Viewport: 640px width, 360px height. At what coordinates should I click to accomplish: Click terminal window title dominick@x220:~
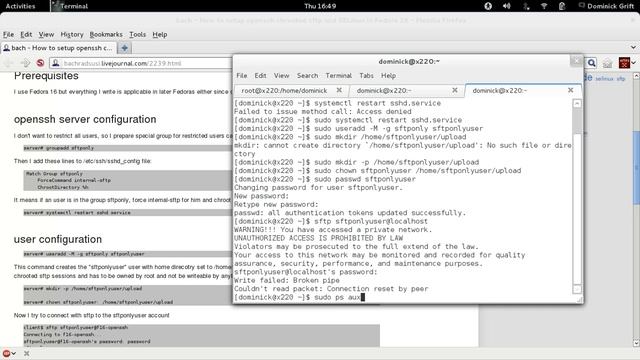coord(409,62)
